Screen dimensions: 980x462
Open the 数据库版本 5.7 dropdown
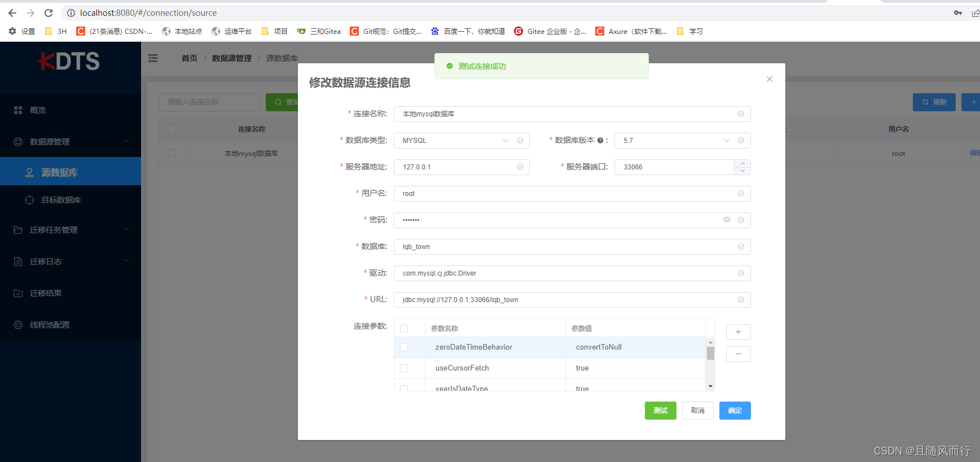683,141
